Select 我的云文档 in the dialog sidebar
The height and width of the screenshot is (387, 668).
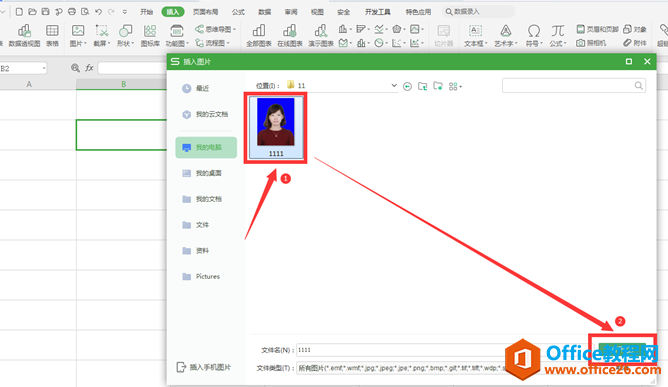pos(206,114)
